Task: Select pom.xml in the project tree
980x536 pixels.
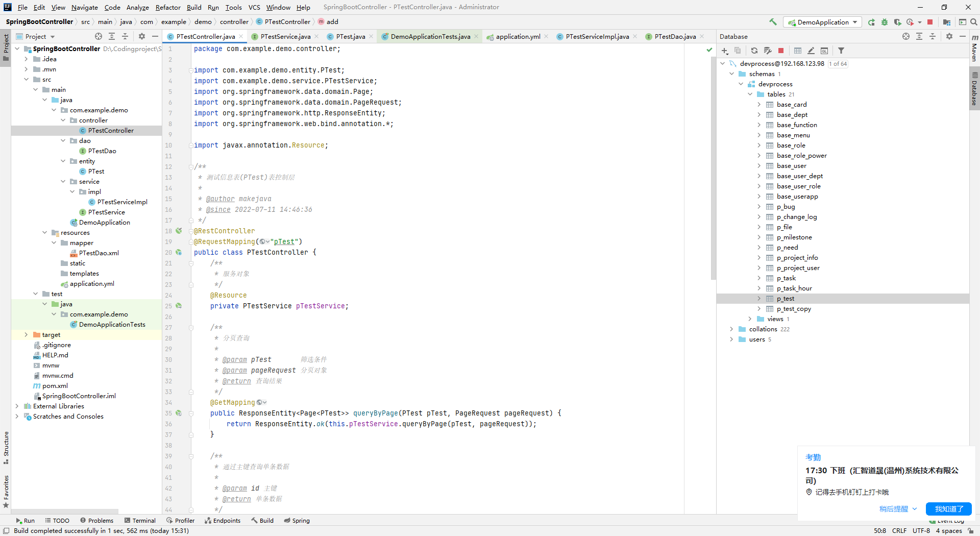Action: (x=55, y=385)
